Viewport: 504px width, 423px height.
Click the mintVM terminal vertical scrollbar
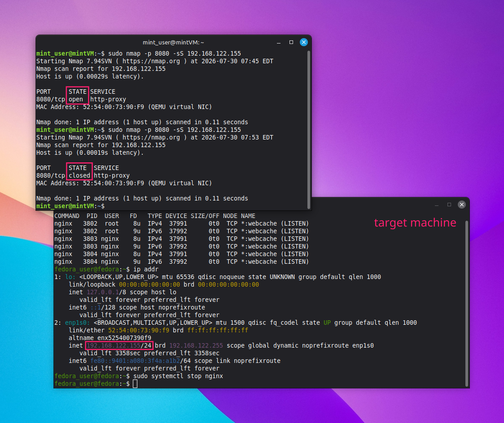click(309, 130)
